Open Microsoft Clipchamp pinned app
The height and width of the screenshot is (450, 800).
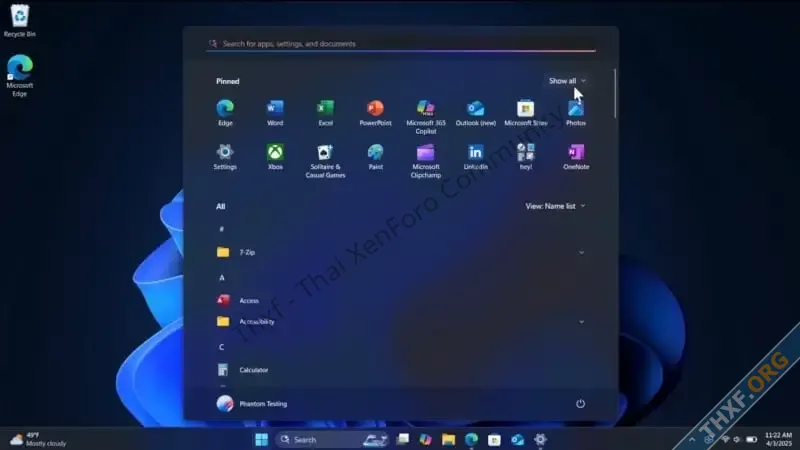426,161
